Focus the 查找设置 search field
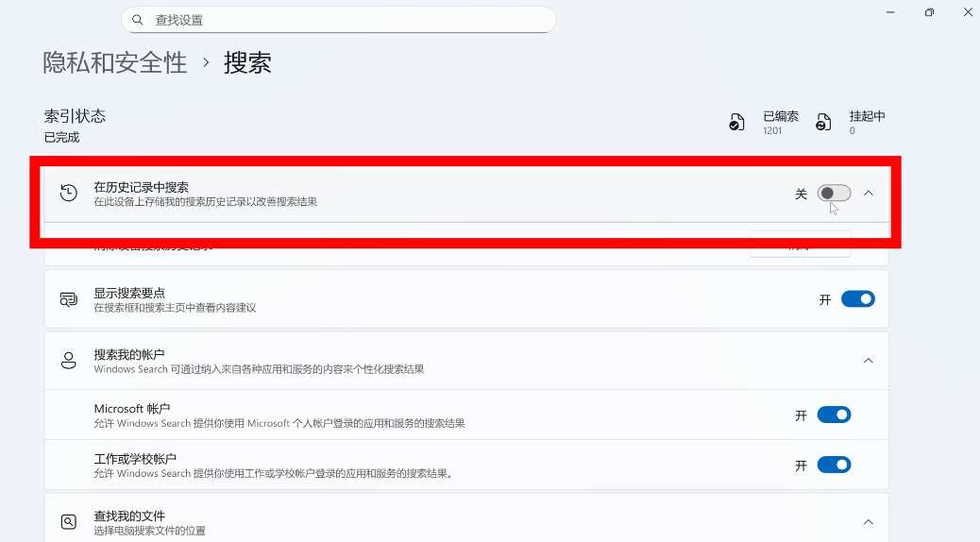The image size is (980, 542). 339,20
